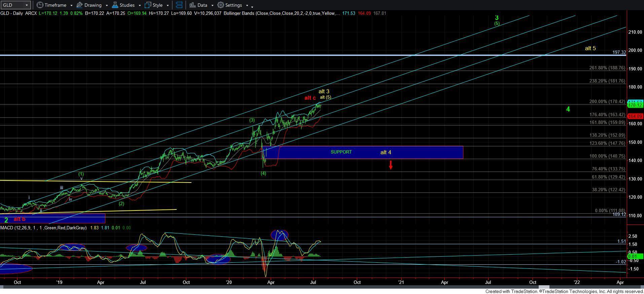
Task: Click the 238.20% (181.76) Fibonacci label
Action: pyautogui.click(x=607, y=81)
